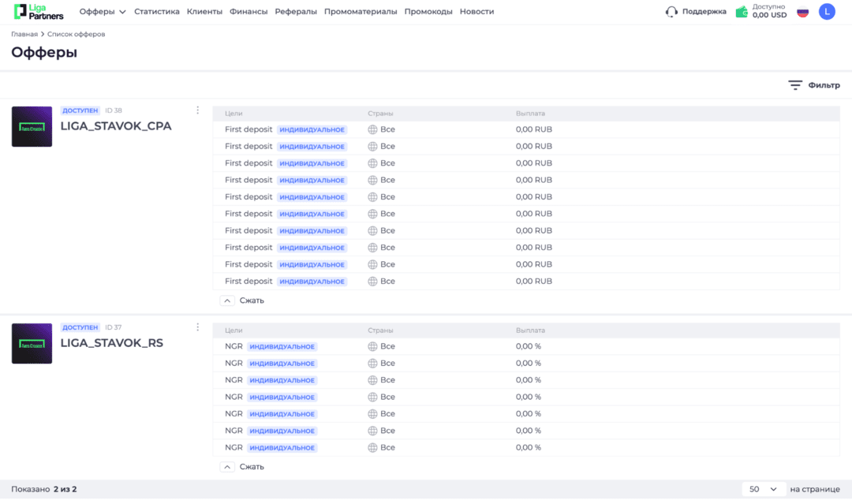852x504 pixels.
Task: Open the Промоматериалы menu item
Action: point(359,12)
